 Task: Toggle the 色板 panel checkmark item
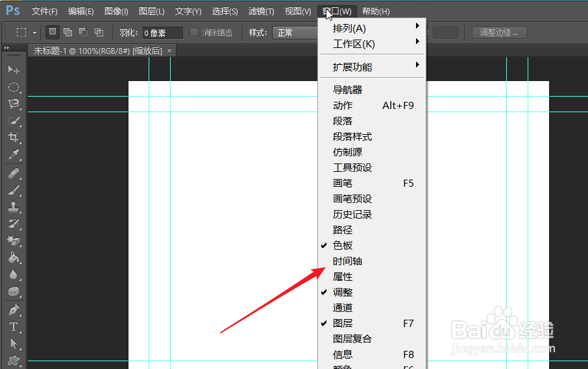click(x=372, y=246)
